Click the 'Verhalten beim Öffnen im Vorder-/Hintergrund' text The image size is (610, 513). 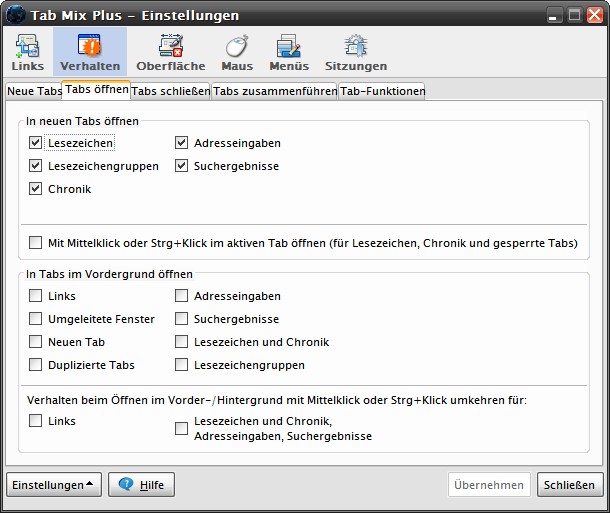pyautogui.click(x=277, y=400)
